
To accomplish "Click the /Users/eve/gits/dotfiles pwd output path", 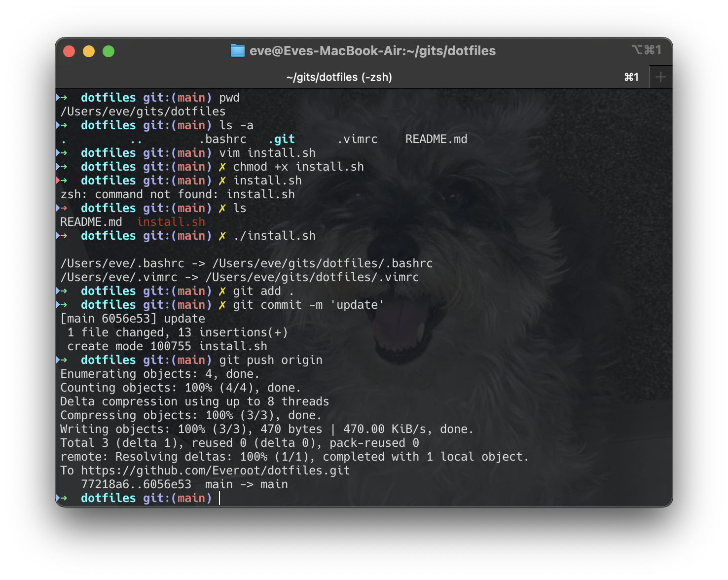I will tap(143, 111).
